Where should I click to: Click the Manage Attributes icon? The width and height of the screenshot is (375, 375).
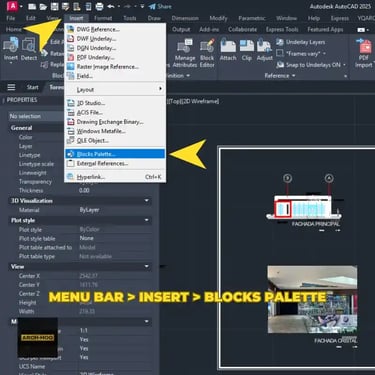pos(185,53)
